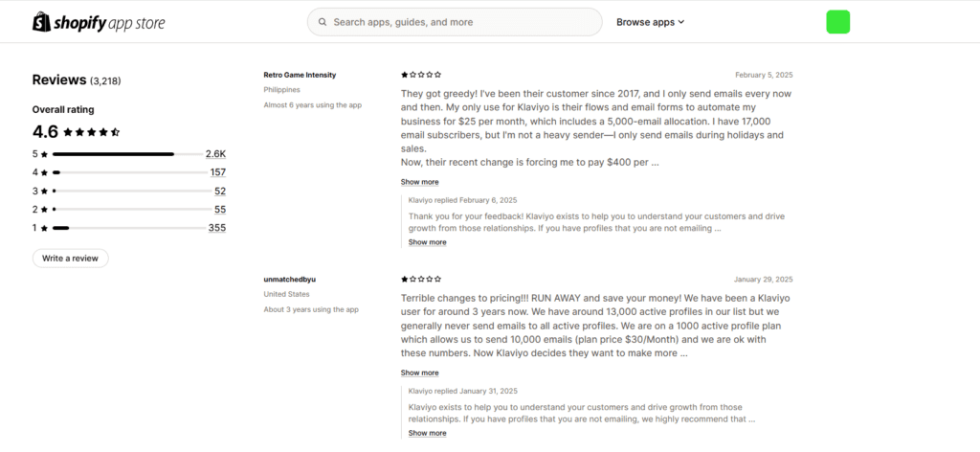This screenshot has height=452, width=980.
Task: Click the Search apps, guides, and more field
Action: [x=459, y=22]
